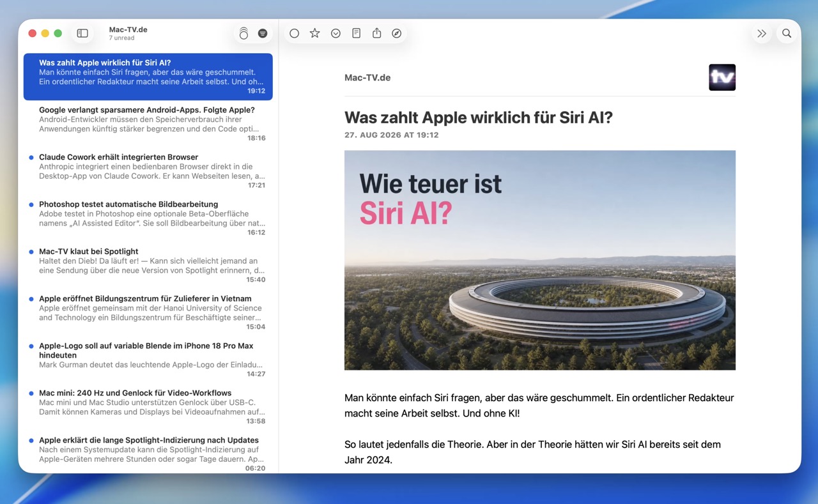Click the 'Wie teuer ist Siri AI?' hero image
This screenshot has width=818, height=504.
pyautogui.click(x=540, y=260)
